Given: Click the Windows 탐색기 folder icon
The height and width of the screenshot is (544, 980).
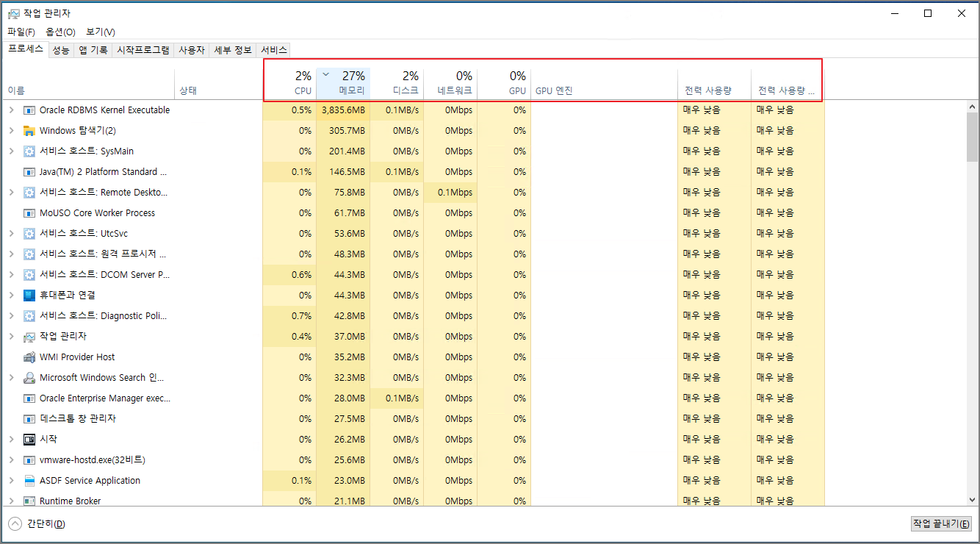Looking at the screenshot, I should click(29, 131).
